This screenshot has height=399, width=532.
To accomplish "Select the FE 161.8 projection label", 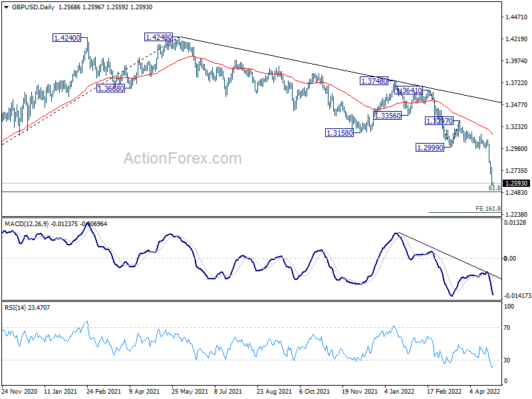I will click(487, 208).
